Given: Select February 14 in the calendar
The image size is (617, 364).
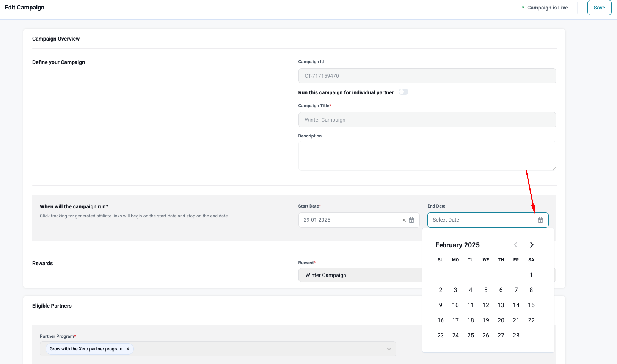Looking at the screenshot, I should 516,305.
